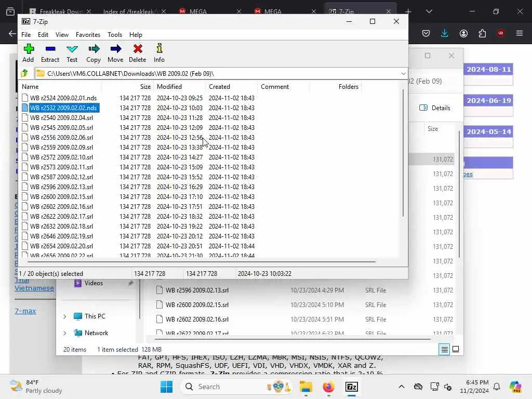This screenshot has width=532, height=399.
Task: Click the Test toolbar icon
Action: (x=72, y=54)
